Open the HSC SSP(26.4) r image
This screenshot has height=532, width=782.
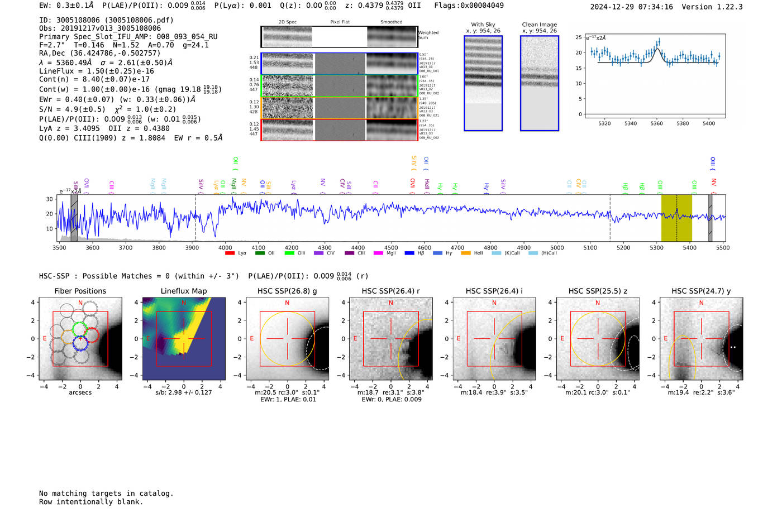[391, 339]
